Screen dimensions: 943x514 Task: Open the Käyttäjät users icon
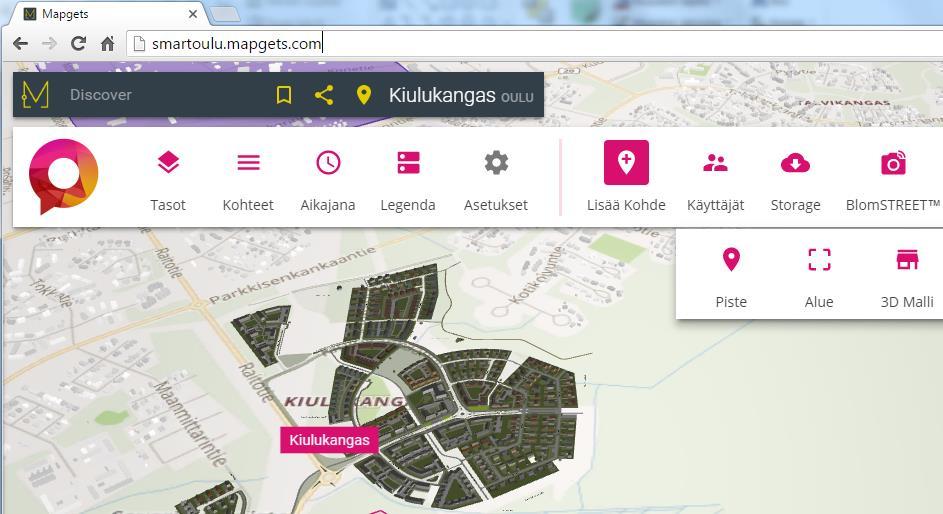coord(716,162)
